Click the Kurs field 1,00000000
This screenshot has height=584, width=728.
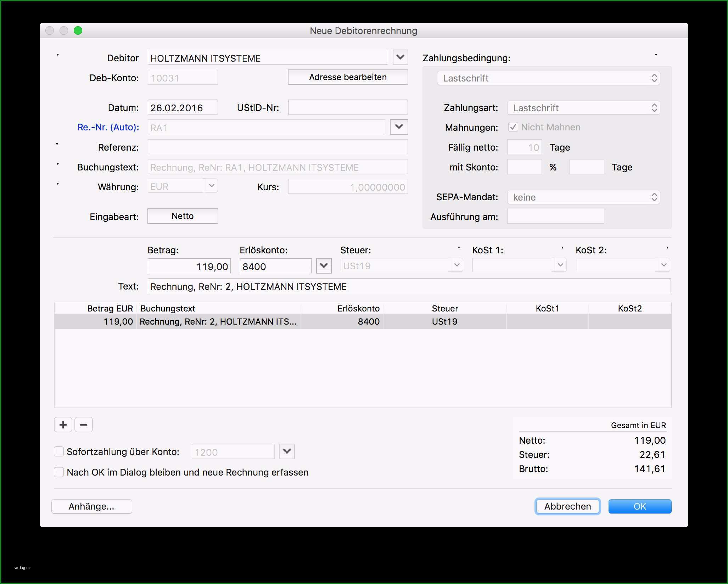[x=348, y=186]
